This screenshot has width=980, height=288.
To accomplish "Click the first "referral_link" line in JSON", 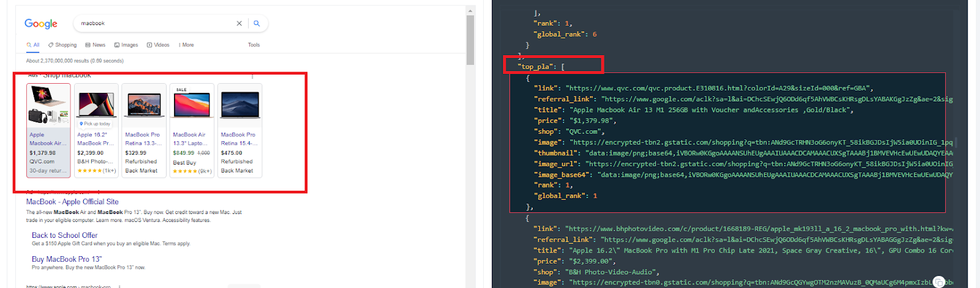I will pyautogui.click(x=743, y=99).
